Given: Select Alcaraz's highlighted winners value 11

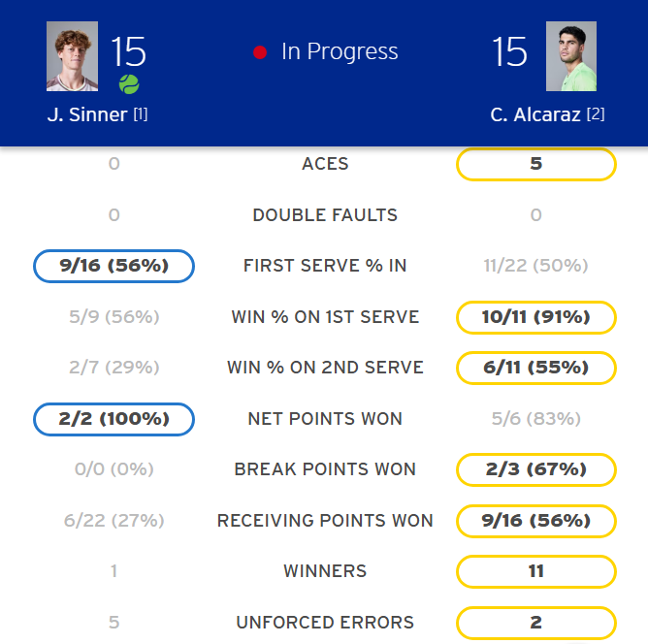Looking at the screenshot, I should (x=535, y=571).
